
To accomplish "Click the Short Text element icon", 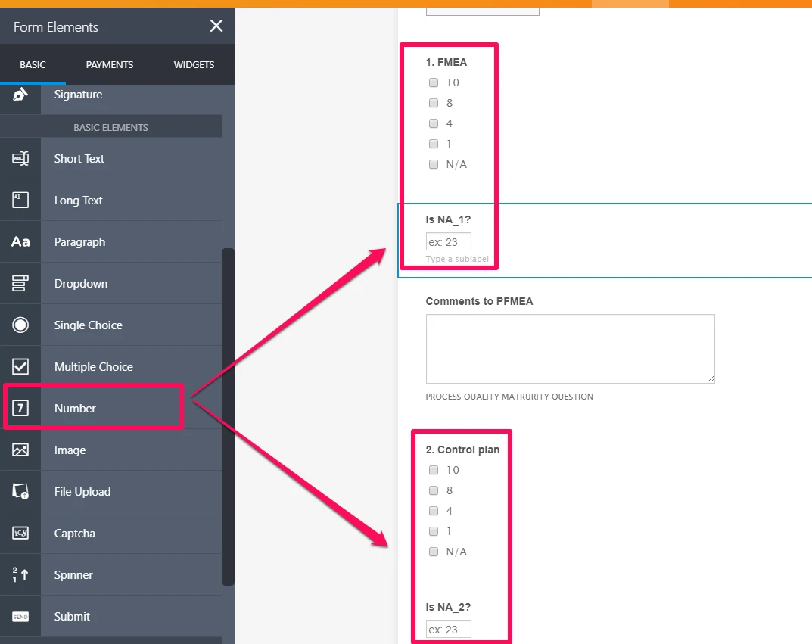I will (20, 158).
